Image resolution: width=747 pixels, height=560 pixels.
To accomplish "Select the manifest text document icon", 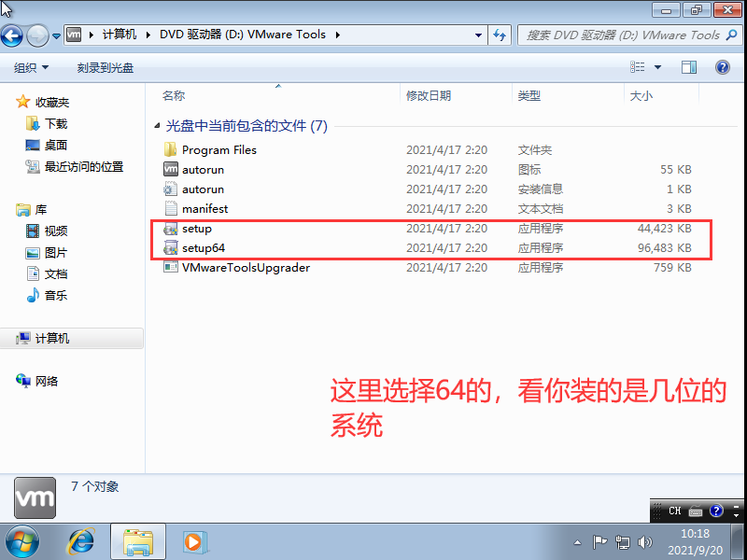I will [171, 208].
